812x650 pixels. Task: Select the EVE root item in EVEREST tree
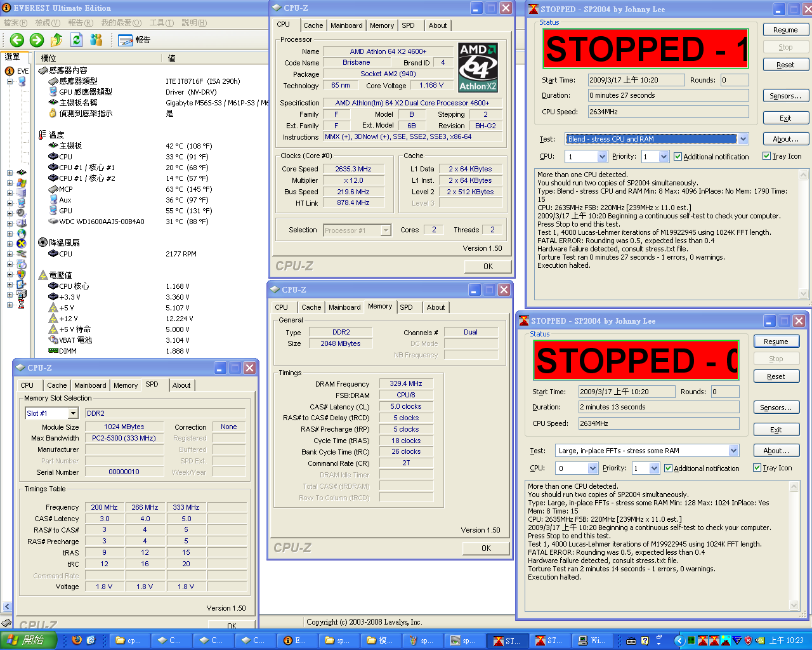[x=17, y=71]
